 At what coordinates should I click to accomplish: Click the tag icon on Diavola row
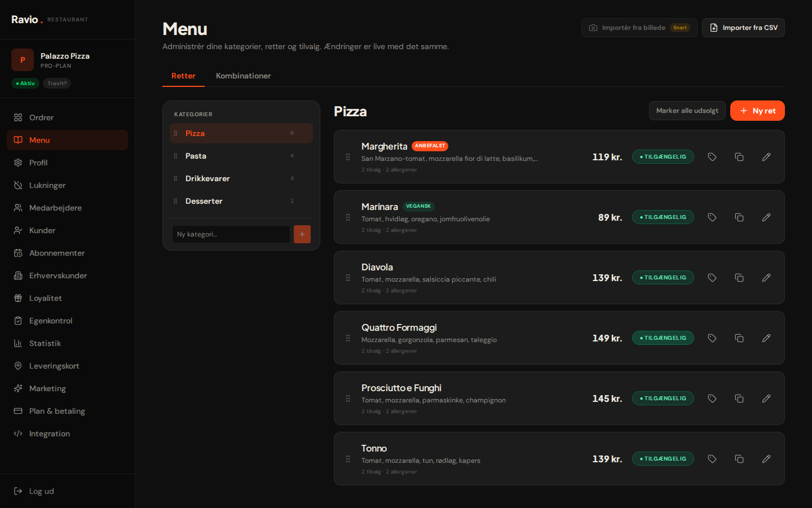(x=712, y=278)
